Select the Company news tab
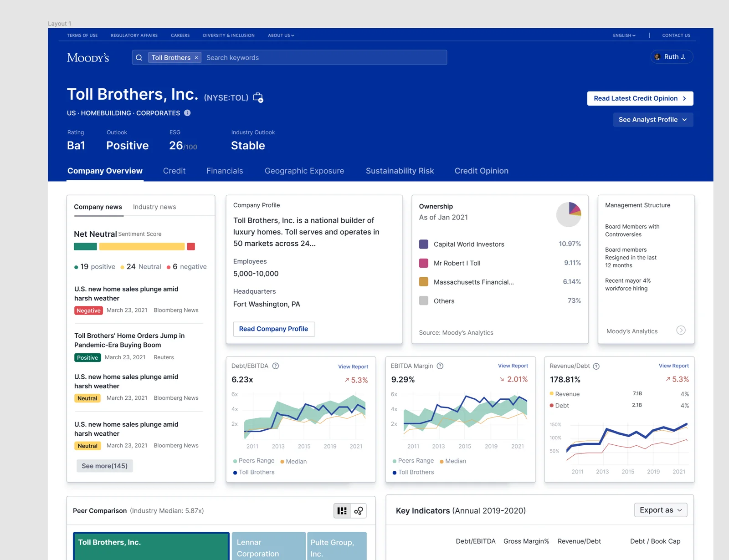This screenshot has height=560, width=729. [x=98, y=207]
